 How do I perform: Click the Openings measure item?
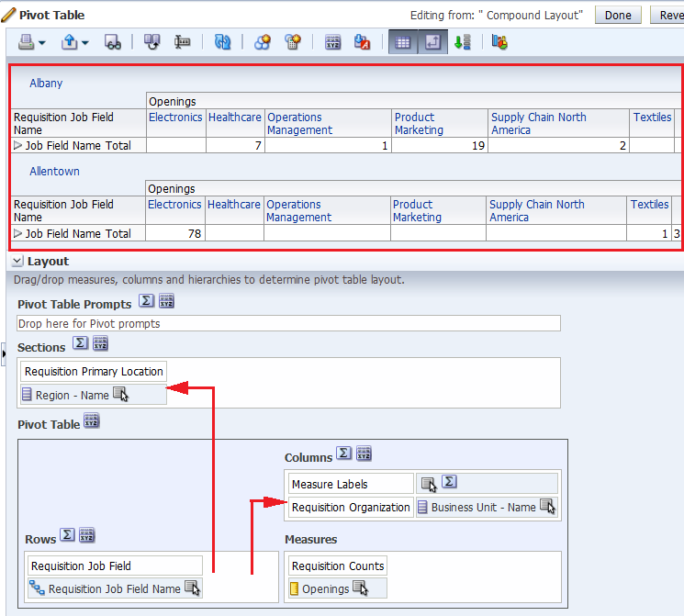click(x=337, y=589)
